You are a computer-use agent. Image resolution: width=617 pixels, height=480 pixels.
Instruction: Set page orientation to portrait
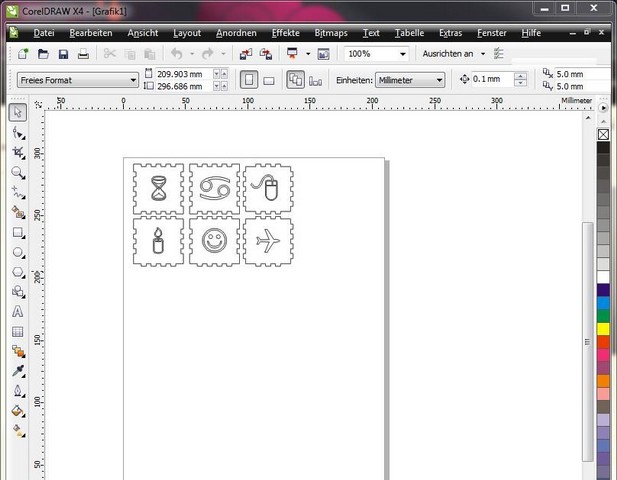coord(249,80)
